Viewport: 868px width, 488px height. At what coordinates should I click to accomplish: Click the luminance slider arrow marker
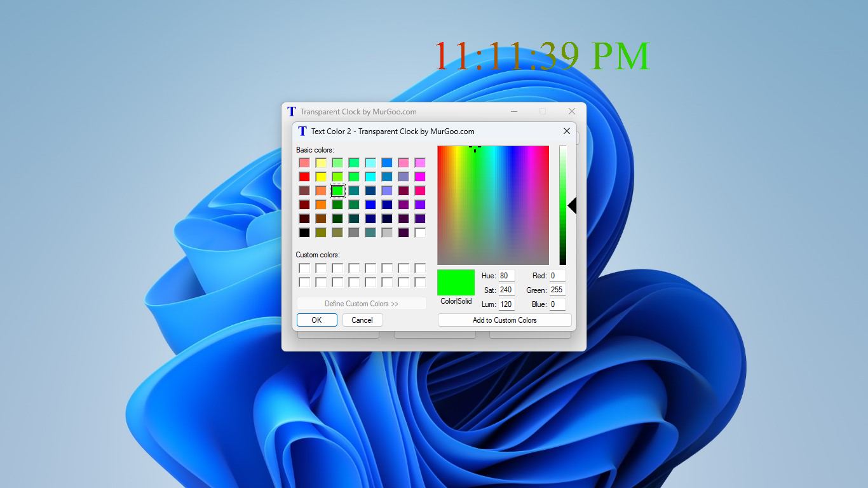(571, 205)
